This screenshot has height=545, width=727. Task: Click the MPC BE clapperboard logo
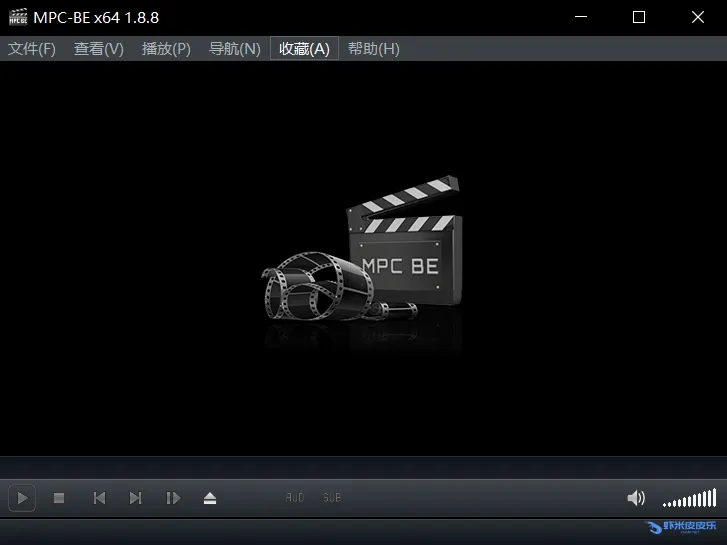[364, 254]
